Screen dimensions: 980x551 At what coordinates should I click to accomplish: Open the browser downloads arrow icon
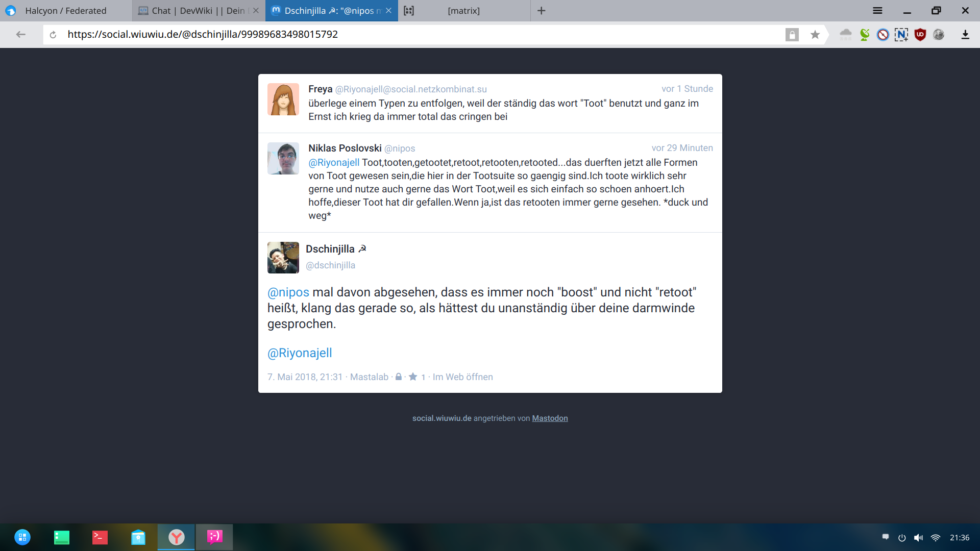[965, 35]
